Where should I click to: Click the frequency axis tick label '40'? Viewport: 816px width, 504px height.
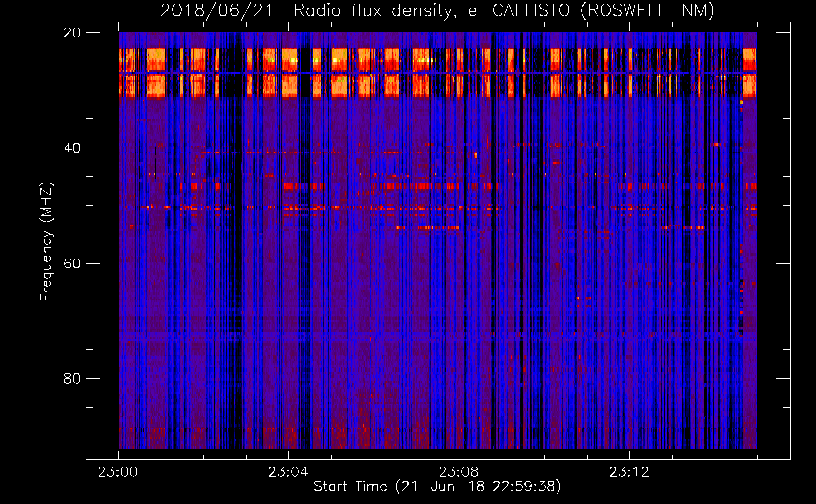click(72, 148)
